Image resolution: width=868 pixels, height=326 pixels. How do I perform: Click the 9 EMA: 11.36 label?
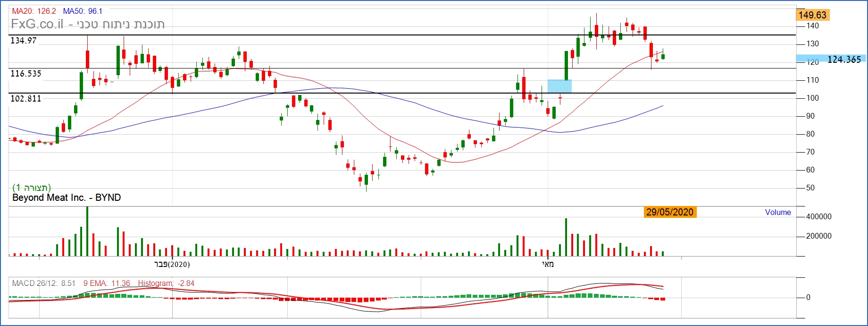(x=107, y=283)
